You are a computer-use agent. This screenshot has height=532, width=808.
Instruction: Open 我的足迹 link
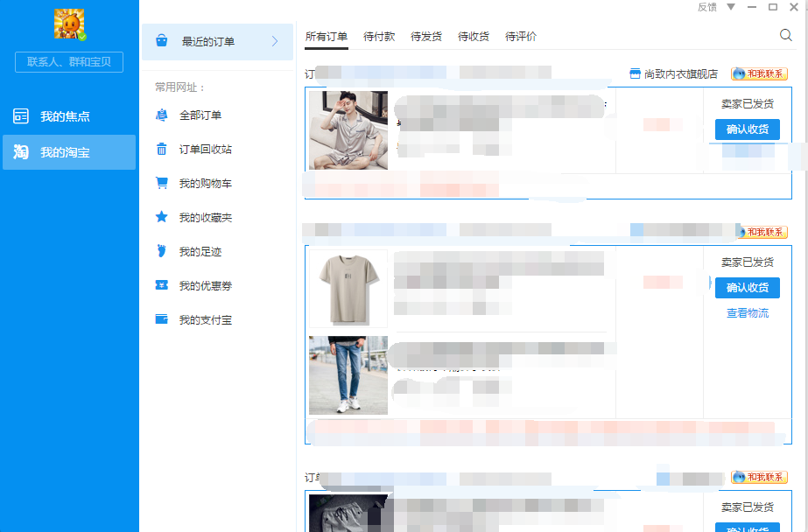200,252
